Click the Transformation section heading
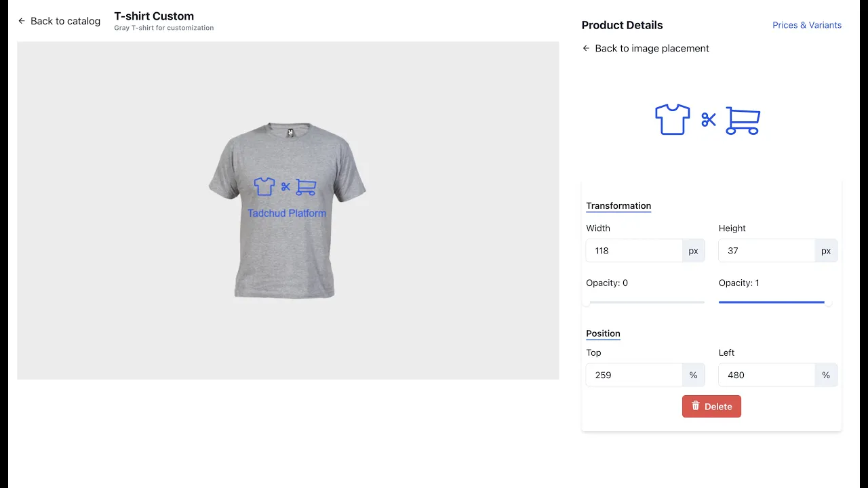 618,206
